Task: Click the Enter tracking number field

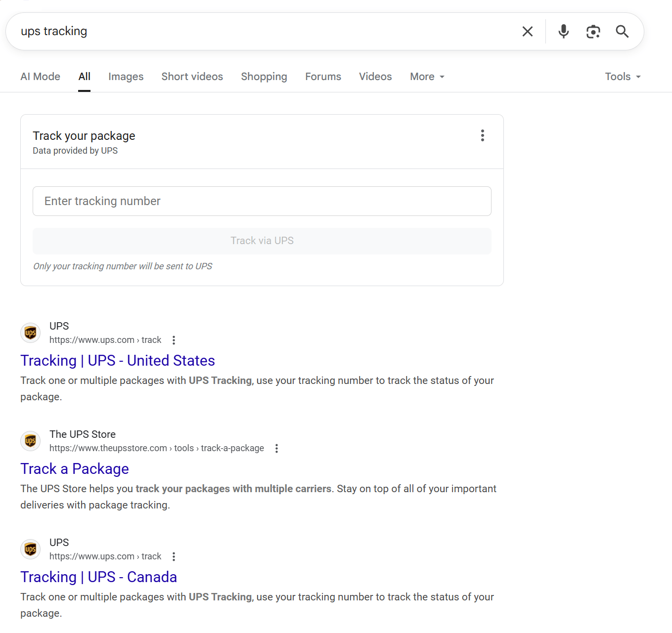Action: [262, 201]
